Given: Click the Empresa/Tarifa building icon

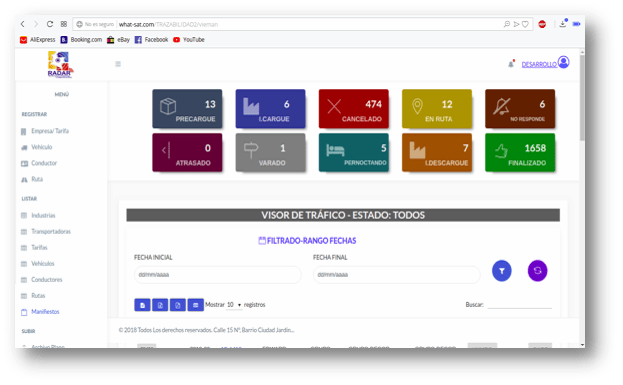Looking at the screenshot, I should pos(24,132).
